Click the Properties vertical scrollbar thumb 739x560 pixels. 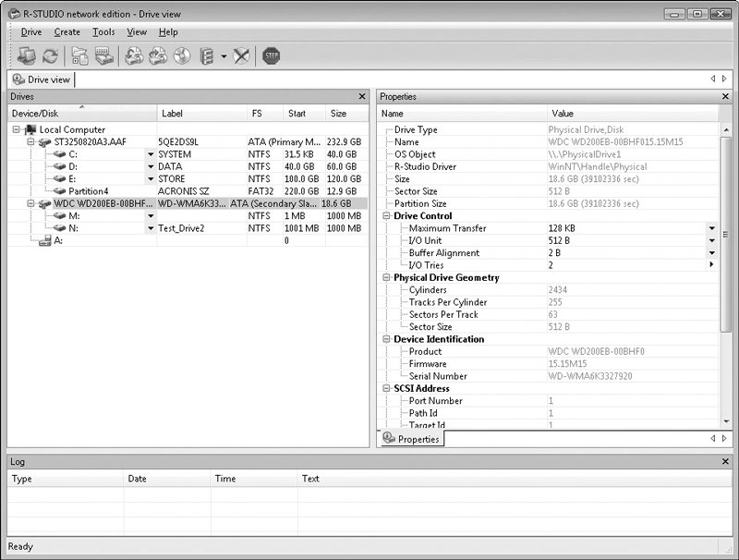726,235
